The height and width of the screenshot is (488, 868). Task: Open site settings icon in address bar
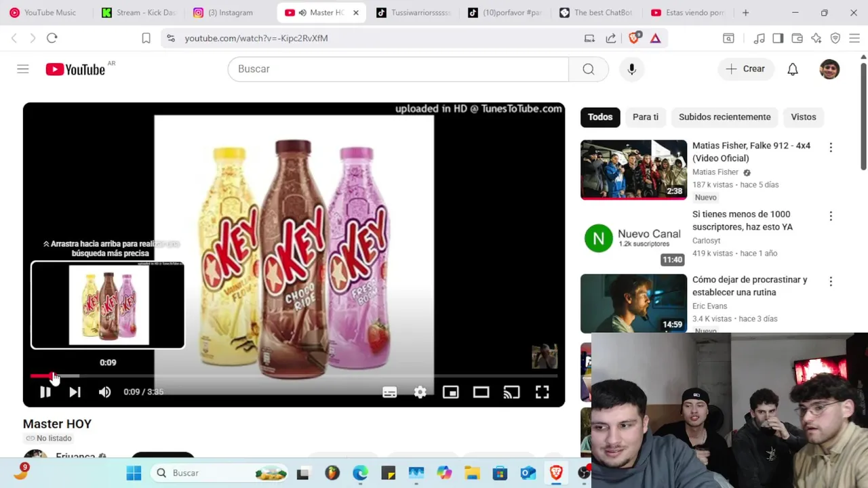tap(170, 39)
